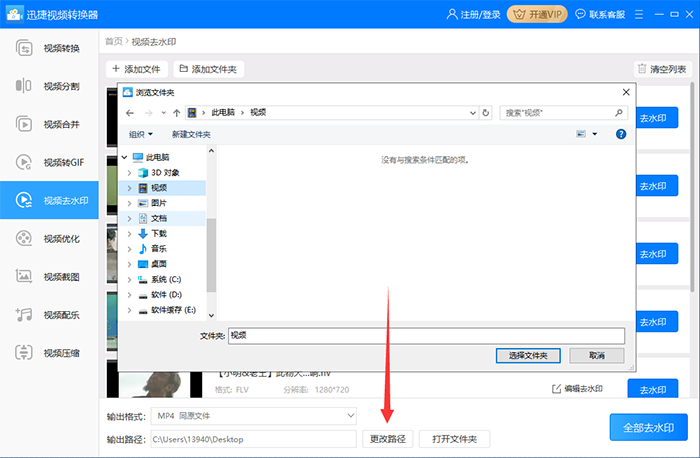The image size is (700, 458).
Task: Click 编辑去水印 for the FLV file
Action: pos(577,389)
